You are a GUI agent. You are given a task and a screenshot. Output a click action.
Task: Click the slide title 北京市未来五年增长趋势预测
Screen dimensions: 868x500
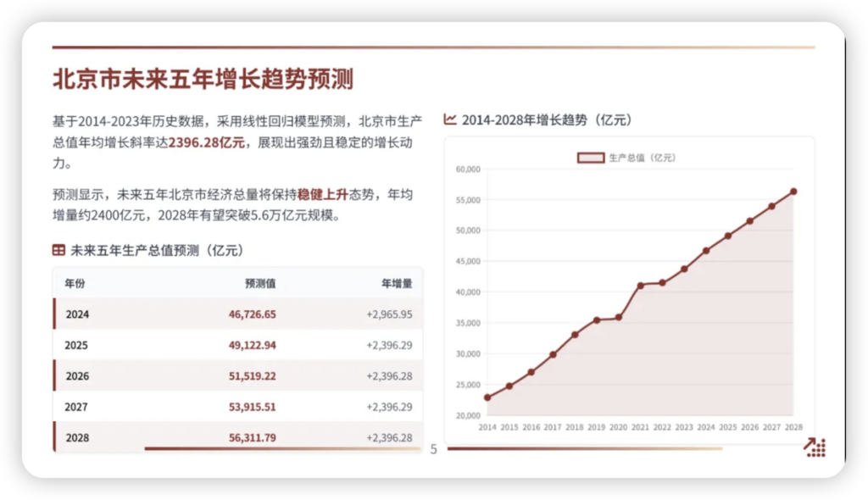click(x=203, y=80)
